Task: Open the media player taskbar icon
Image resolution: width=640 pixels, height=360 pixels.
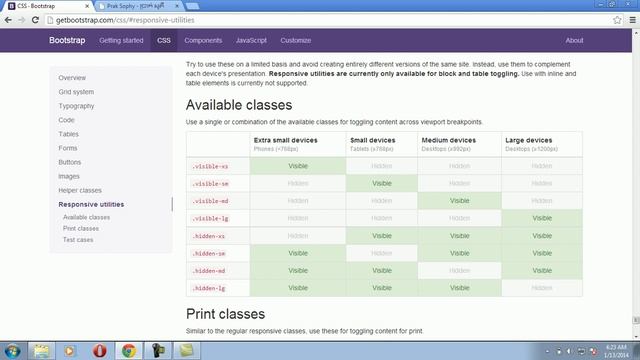Action: tap(69, 351)
